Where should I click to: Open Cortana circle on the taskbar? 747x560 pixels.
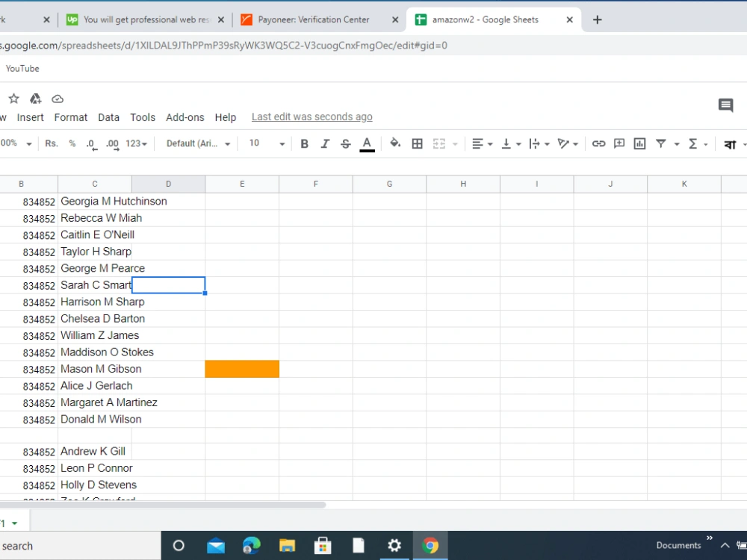(179, 546)
